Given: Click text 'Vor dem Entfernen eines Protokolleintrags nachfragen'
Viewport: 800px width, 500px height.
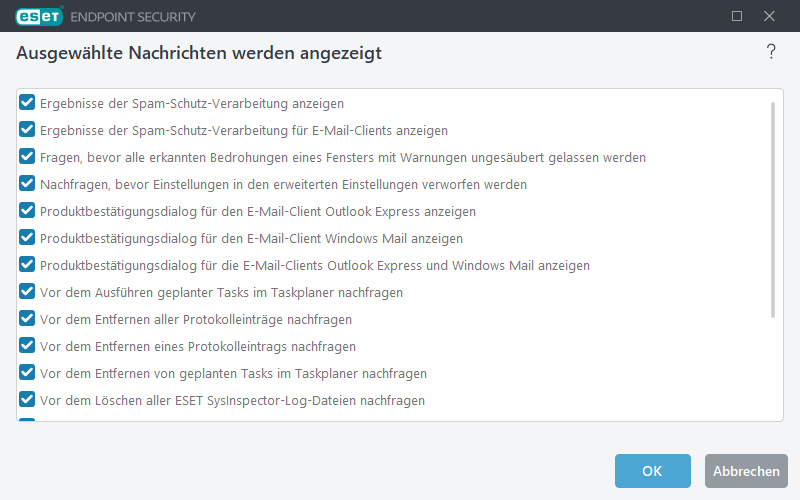Looking at the screenshot, I should [198, 347].
